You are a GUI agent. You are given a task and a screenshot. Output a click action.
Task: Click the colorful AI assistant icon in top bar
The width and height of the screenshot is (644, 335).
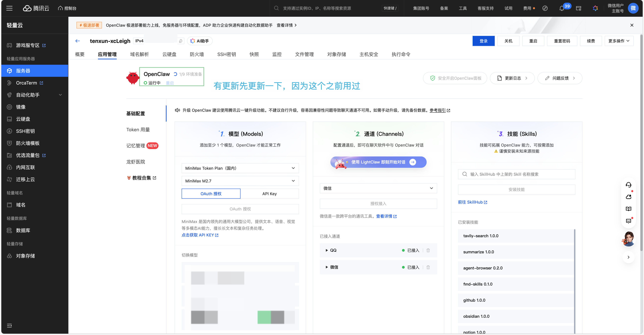tap(595, 8)
